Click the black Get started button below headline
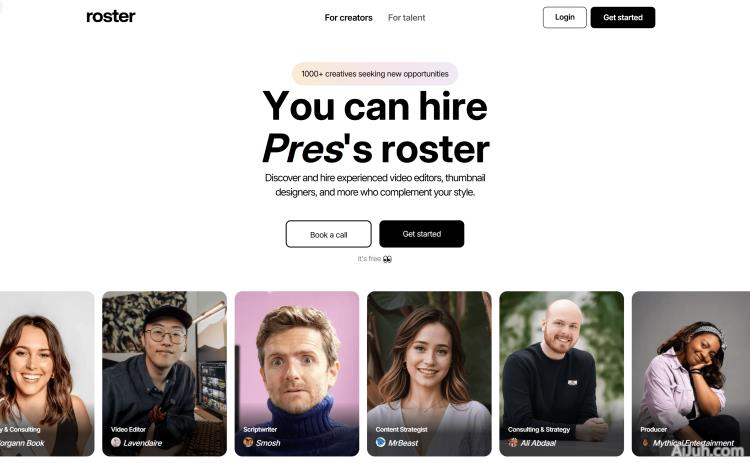The height and width of the screenshot is (463, 750). point(421,234)
